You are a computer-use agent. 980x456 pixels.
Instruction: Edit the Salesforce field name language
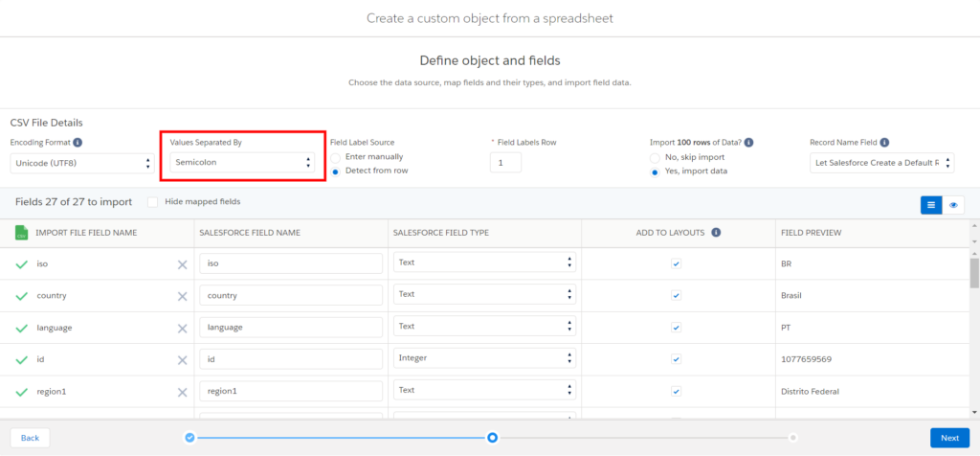(x=291, y=327)
